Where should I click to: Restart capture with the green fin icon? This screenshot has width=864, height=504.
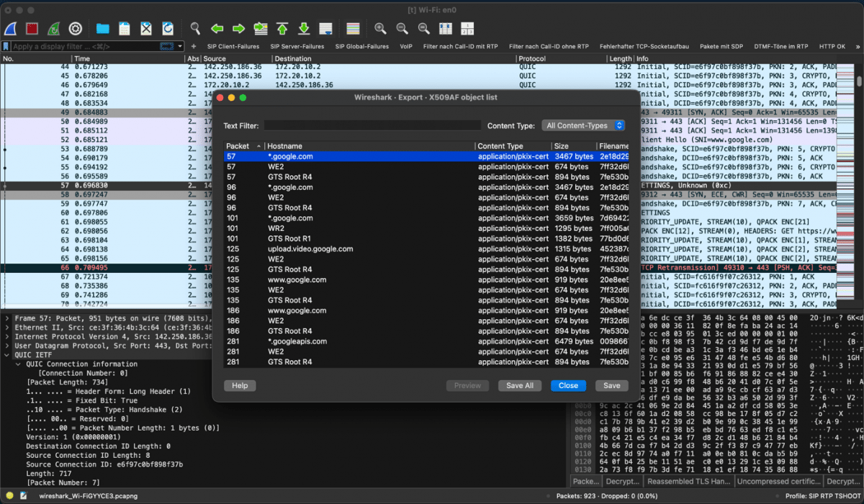tap(53, 29)
